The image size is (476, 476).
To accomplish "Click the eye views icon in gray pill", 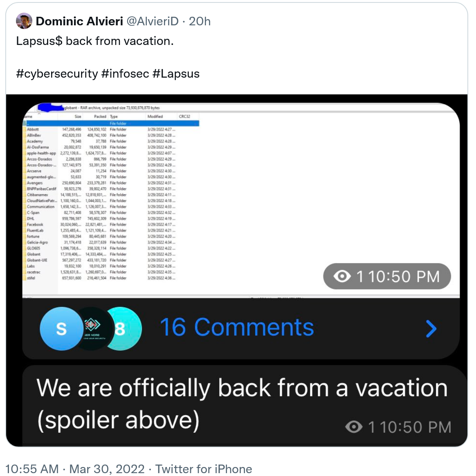I will [342, 277].
